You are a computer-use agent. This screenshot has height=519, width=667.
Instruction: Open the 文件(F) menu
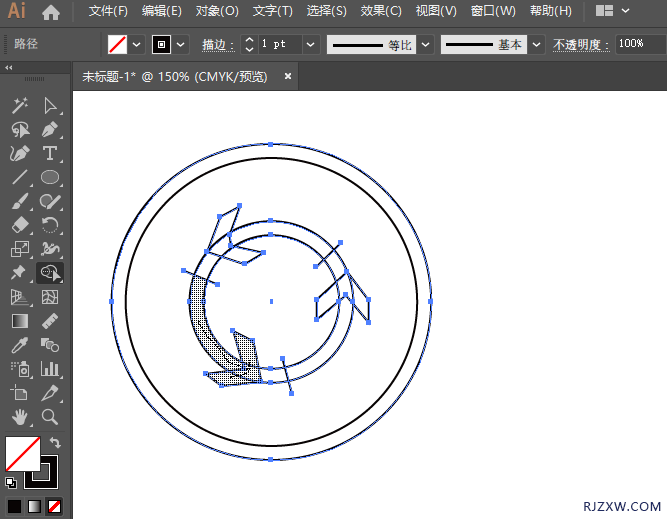[108, 11]
